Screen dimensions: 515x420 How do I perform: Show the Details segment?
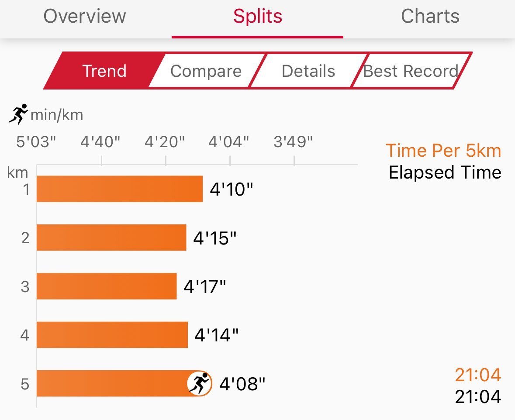[x=308, y=71]
